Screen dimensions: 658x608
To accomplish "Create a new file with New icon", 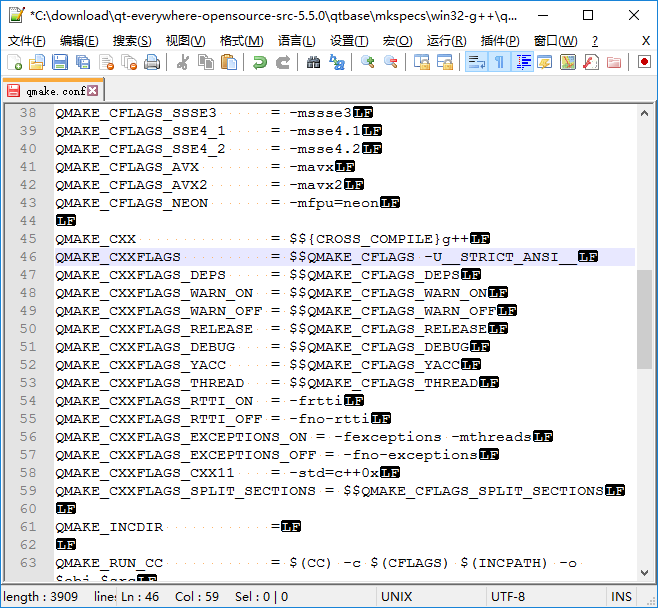I will [x=15, y=63].
